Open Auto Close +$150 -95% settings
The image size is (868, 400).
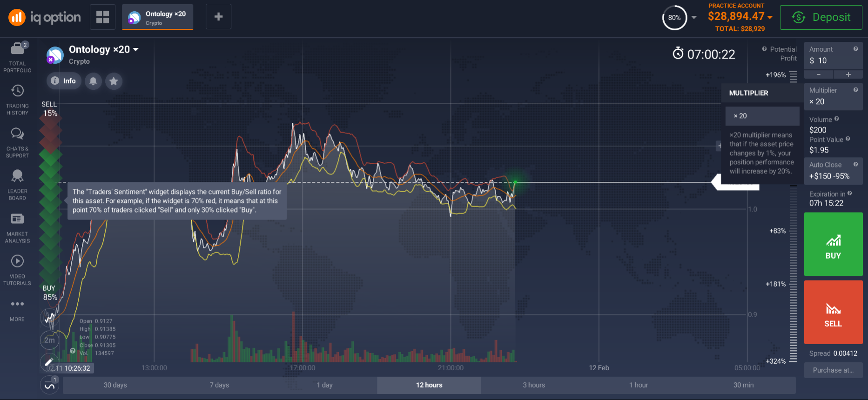(x=833, y=171)
